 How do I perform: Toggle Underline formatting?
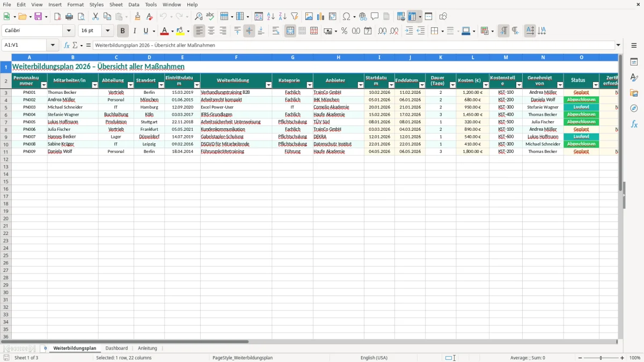pyautogui.click(x=145, y=31)
